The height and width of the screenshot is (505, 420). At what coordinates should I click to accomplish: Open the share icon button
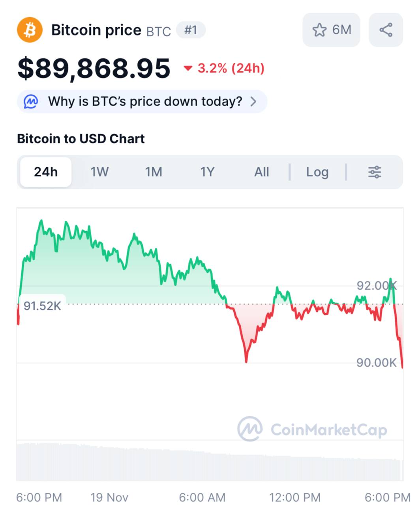(386, 30)
